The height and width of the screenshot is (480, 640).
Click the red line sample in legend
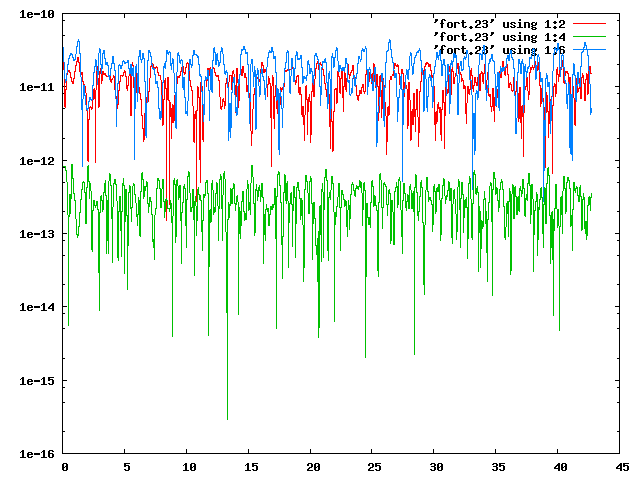[x=589, y=24]
